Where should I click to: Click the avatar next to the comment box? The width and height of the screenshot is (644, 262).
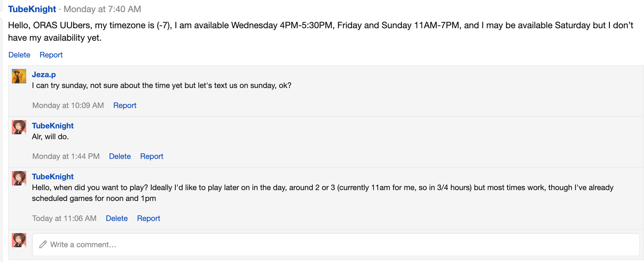[19, 240]
